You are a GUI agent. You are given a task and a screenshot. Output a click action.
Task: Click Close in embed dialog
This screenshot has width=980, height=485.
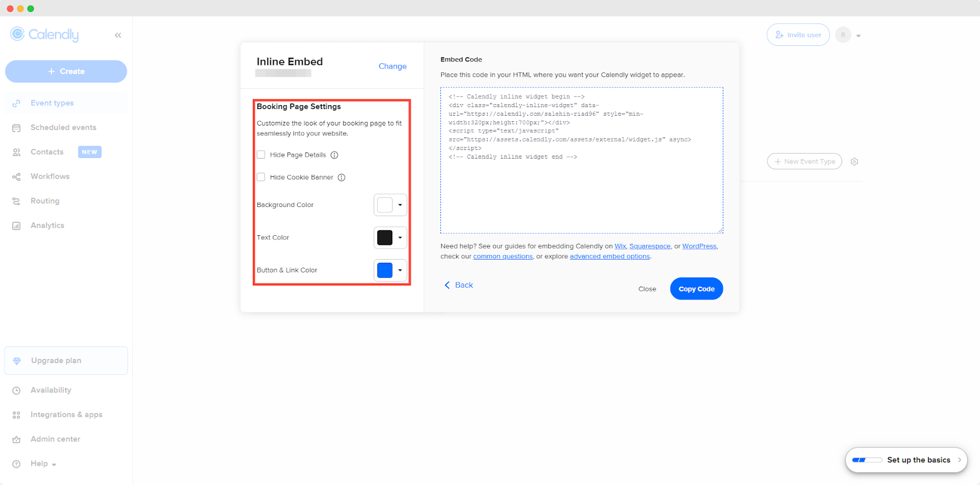647,289
